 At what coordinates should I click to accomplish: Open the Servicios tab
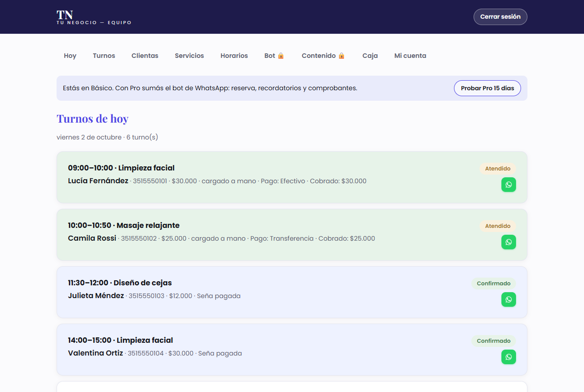point(189,56)
